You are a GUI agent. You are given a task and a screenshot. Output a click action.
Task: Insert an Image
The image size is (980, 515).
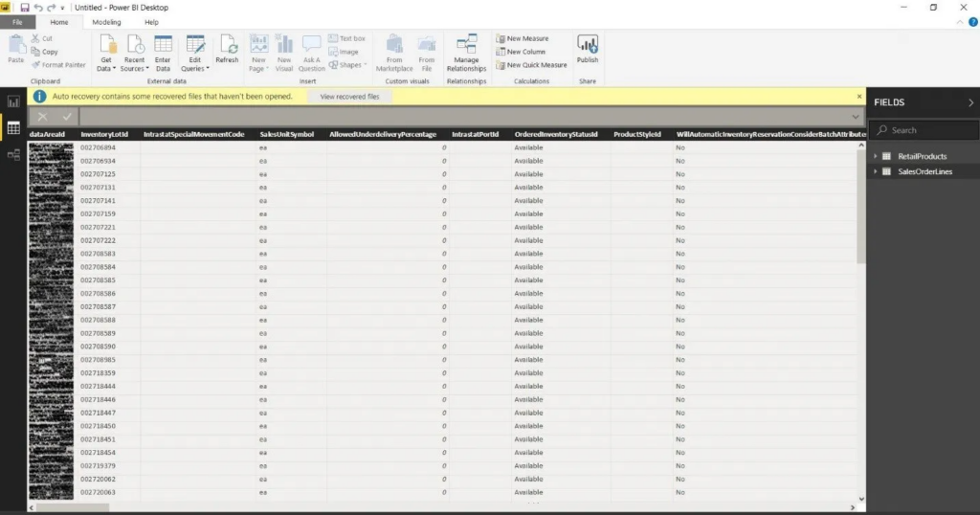pos(344,52)
